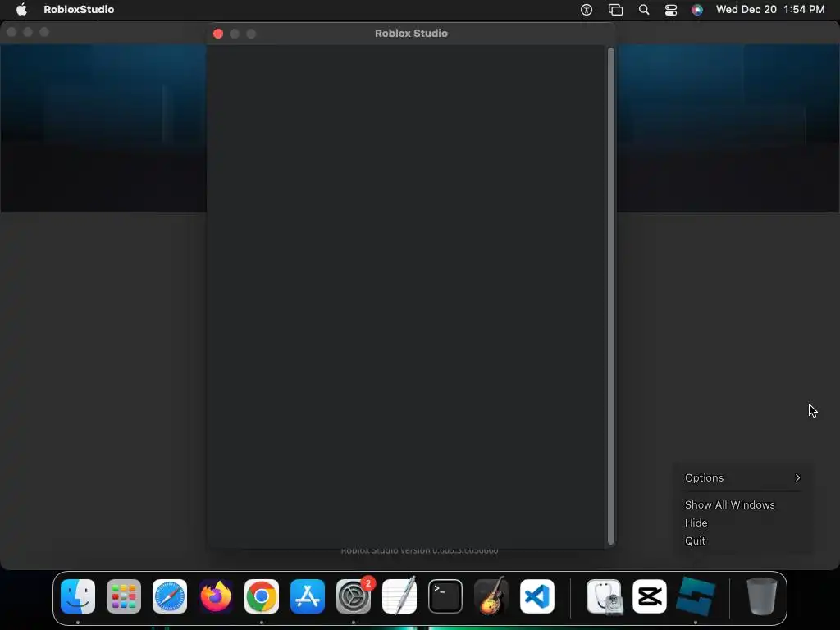The height and width of the screenshot is (630, 840).
Task: Click the accessibility shortcuts menu bar icon
Action: [x=587, y=10]
